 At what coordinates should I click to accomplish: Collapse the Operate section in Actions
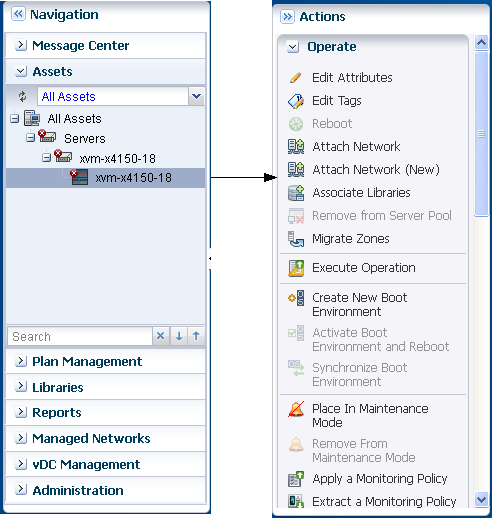click(293, 47)
